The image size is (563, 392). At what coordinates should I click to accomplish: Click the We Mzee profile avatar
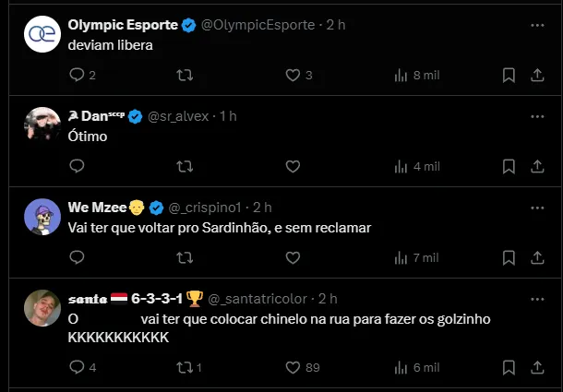tap(42, 216)
